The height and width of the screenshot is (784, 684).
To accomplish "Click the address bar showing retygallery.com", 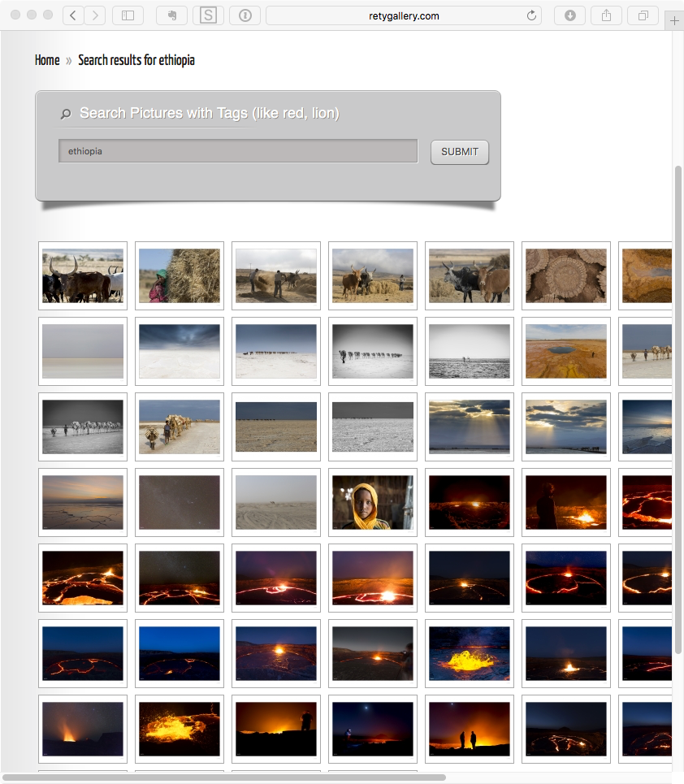I will (x=404, y=15).
